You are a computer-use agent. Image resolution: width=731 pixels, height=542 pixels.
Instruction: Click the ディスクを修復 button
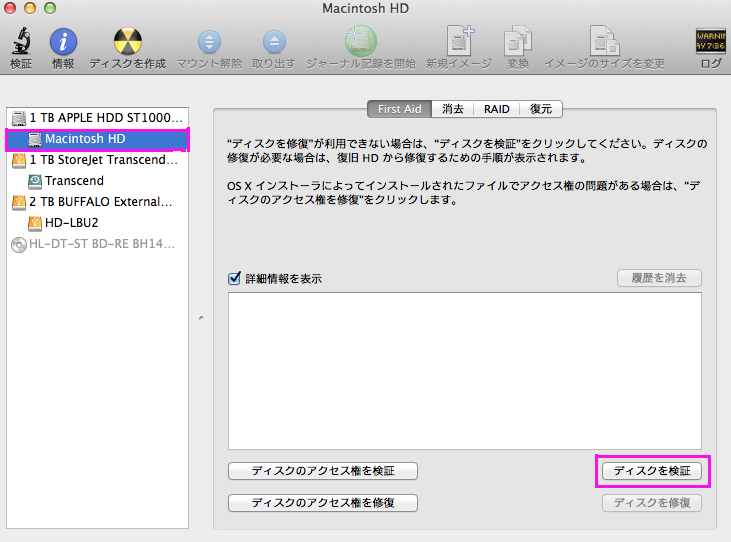pos(652,503)
